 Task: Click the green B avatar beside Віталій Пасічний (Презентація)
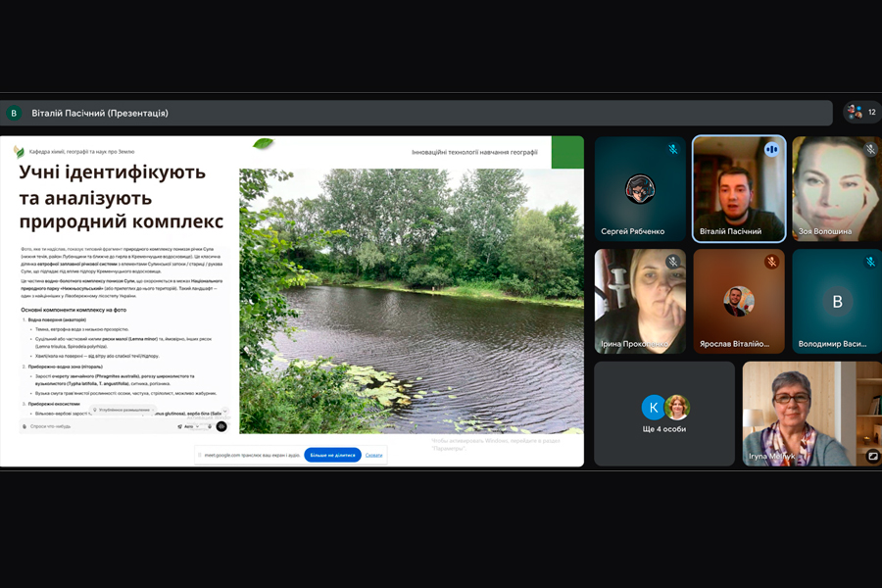click(x=14, y=113)
